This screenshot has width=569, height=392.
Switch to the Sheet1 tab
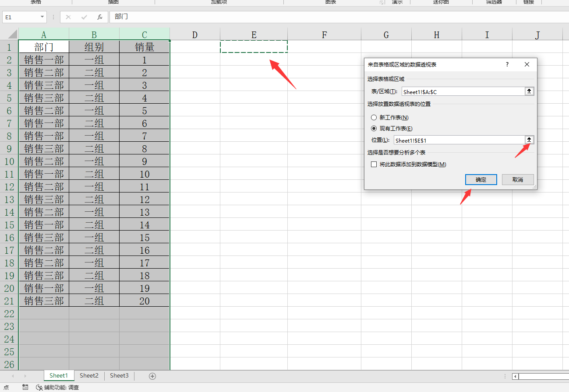(x=59, y=376)
